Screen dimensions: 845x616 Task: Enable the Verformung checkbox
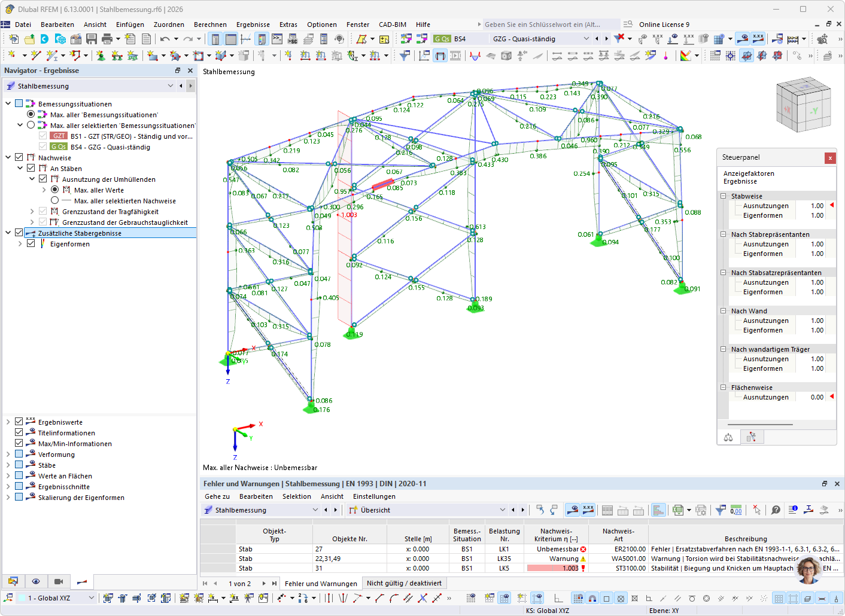point(19,455)
